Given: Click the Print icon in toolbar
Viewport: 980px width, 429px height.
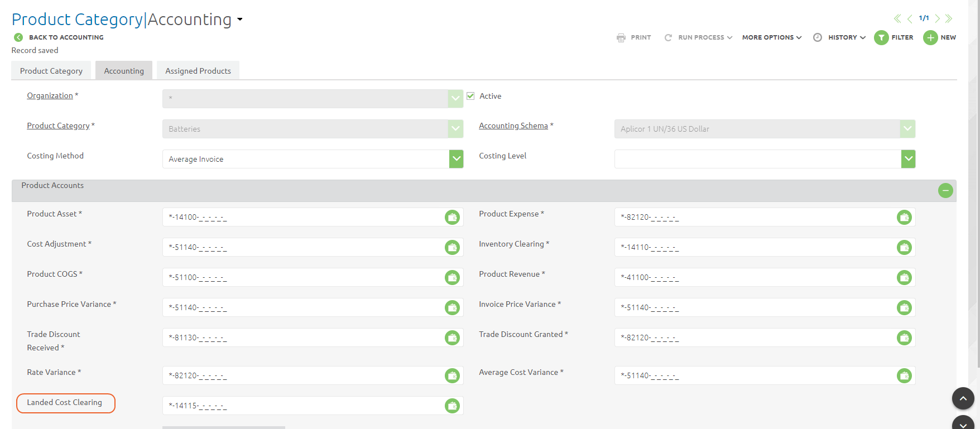Looking at the screenshot, I should tap(621, 37).
